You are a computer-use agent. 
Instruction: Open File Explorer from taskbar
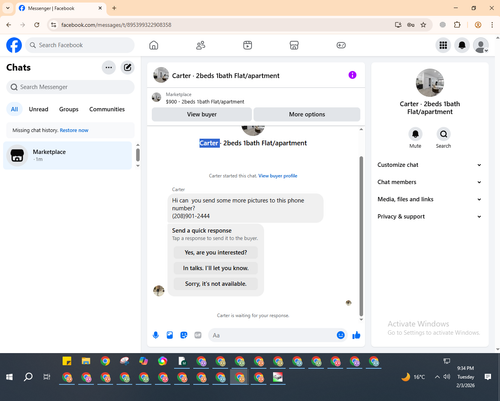(x=86, y=361)
